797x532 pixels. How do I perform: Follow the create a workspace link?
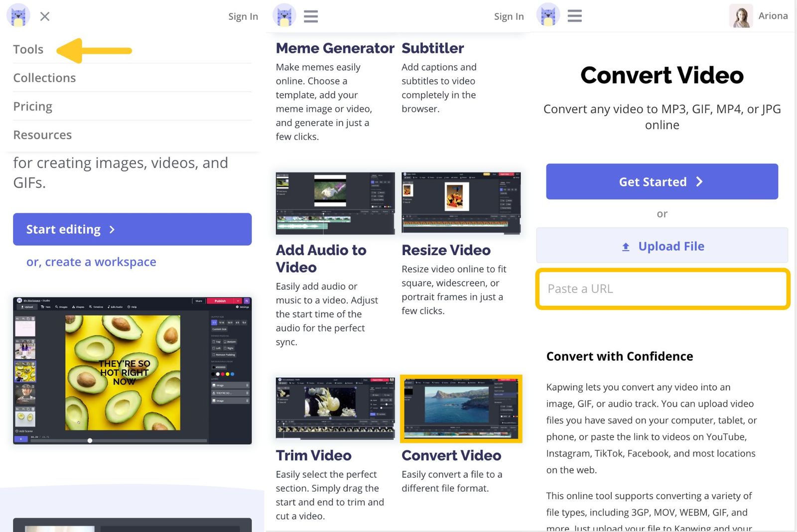91,262
